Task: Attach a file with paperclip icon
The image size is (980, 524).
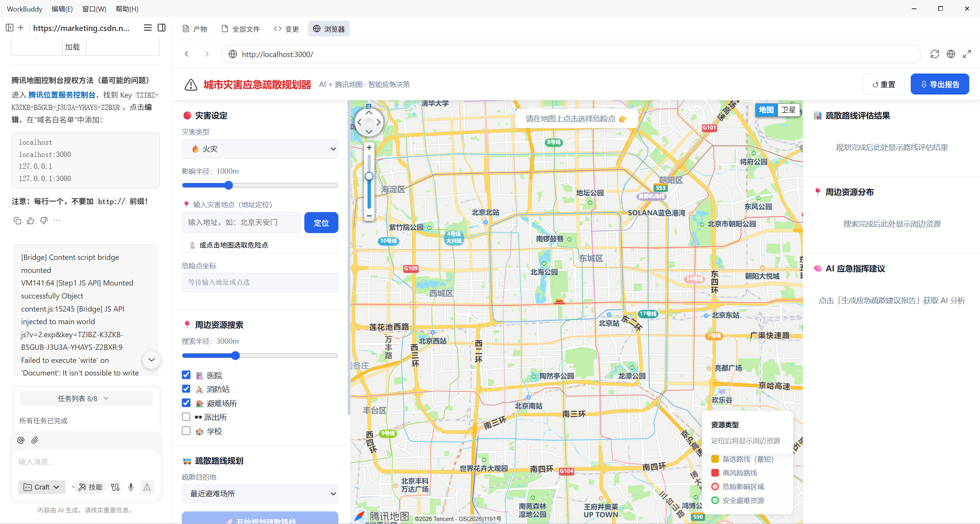Action: (x=35, y=440)
